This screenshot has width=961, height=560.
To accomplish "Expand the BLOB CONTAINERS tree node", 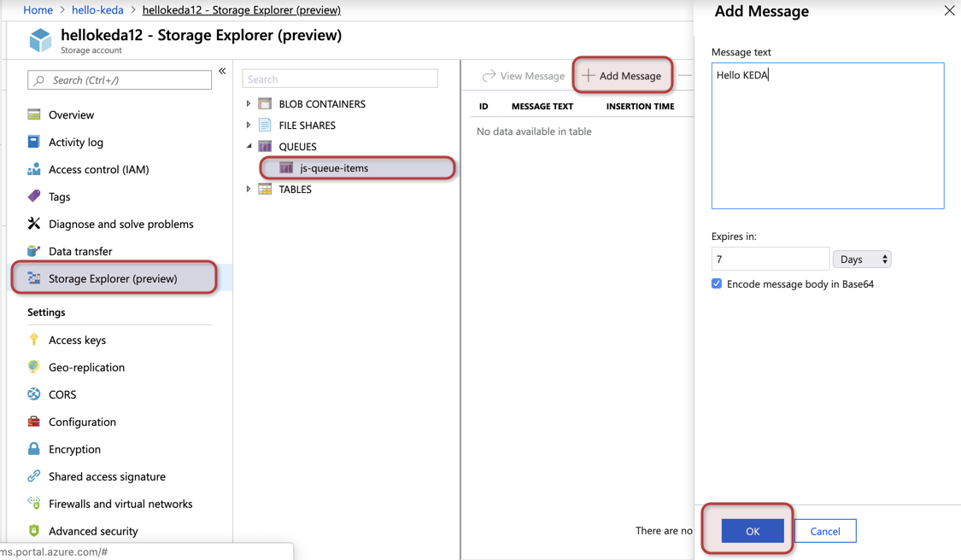I will pyautogui.click(x=249, y=103).
